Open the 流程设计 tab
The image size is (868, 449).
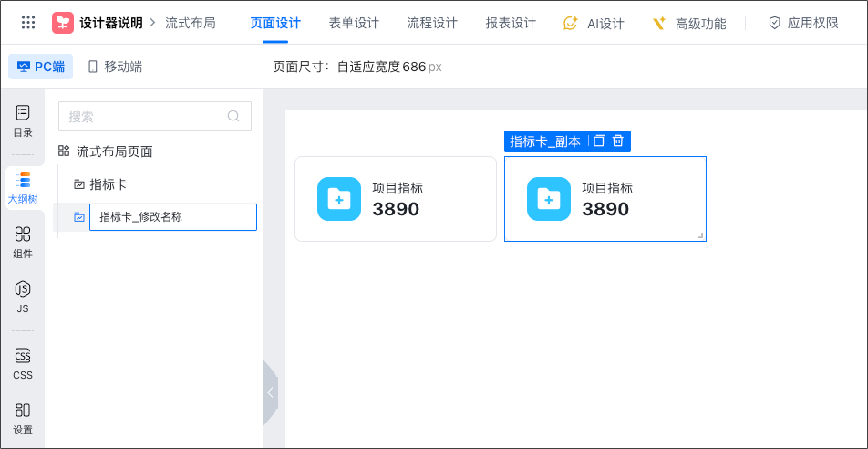click(432, 23)
